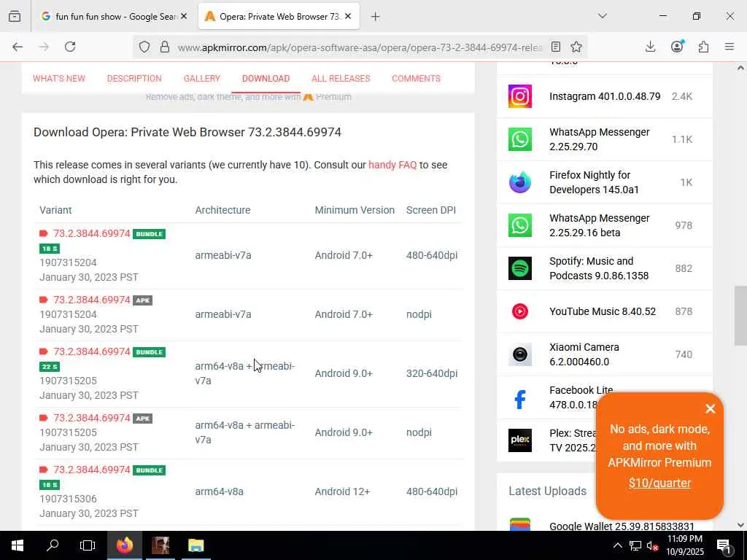Click the address bar URL field
This screenshot has height=560, width=747.
(360, 47)
